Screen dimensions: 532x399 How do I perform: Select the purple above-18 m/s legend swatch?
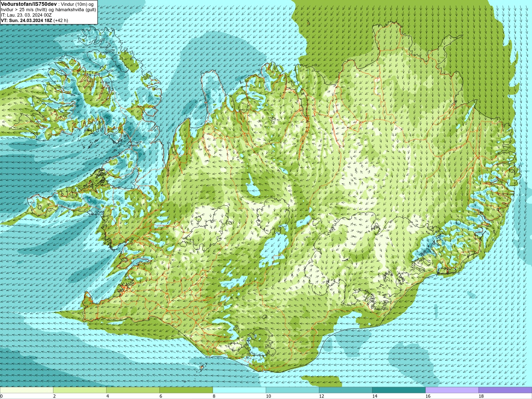pyautogui.click(x=505, y=390)
